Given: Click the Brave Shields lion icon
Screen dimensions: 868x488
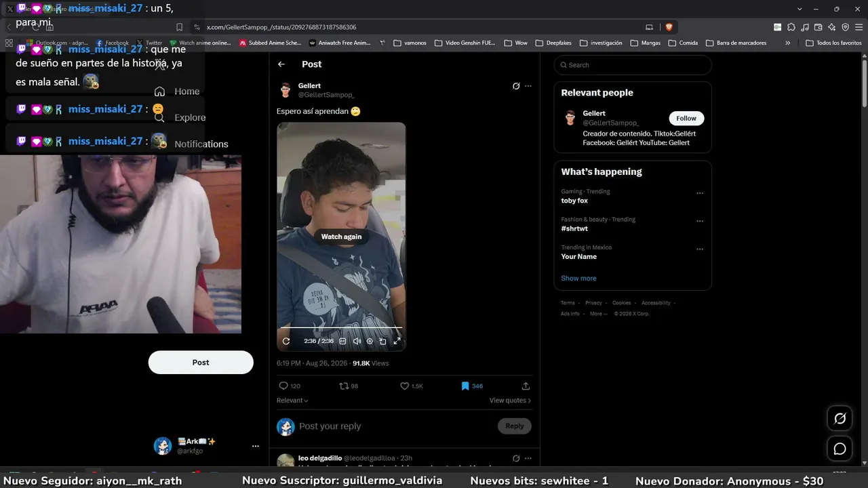Looking at the screenshot, I should click(x=669, y=27).
